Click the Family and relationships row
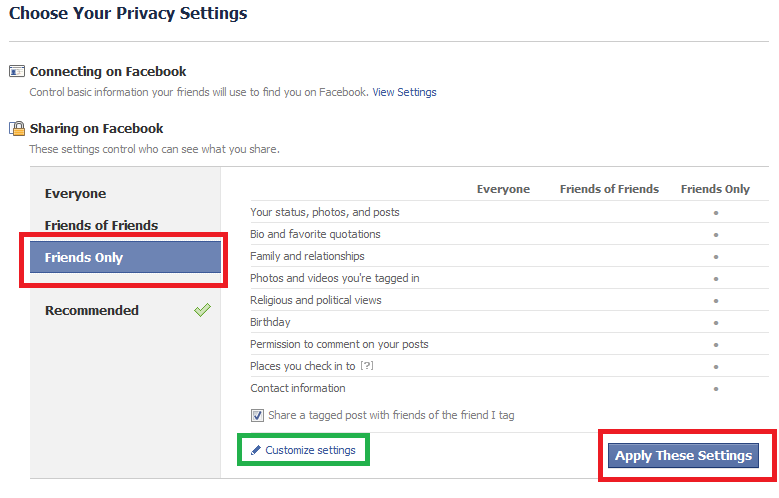779x498 pixels. pyautogui.click(x=509, y=256)
